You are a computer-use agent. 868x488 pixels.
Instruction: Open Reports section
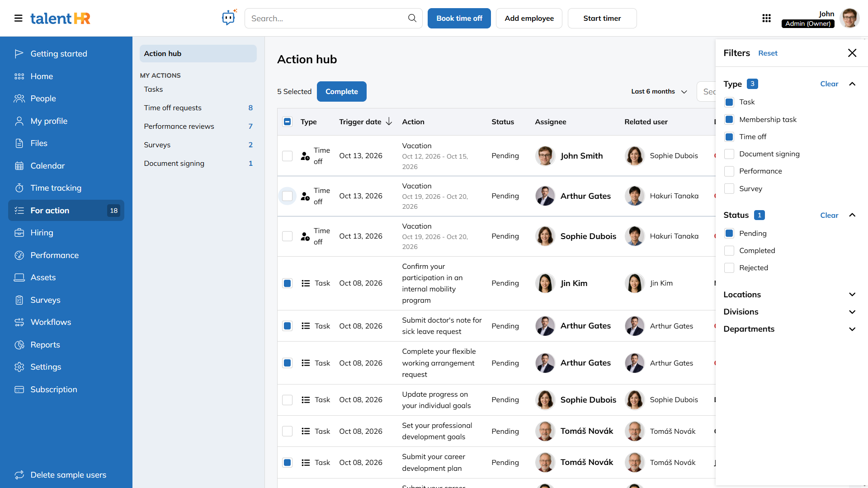point(66,345)
